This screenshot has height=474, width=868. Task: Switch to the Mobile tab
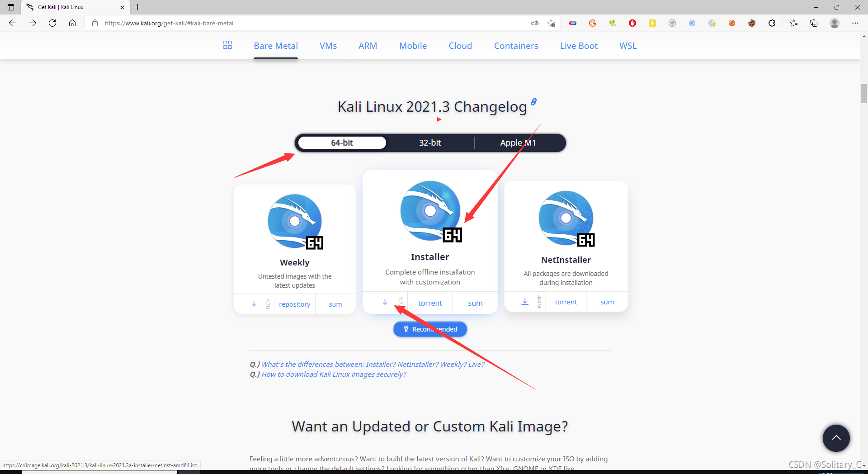click(413, 46)
